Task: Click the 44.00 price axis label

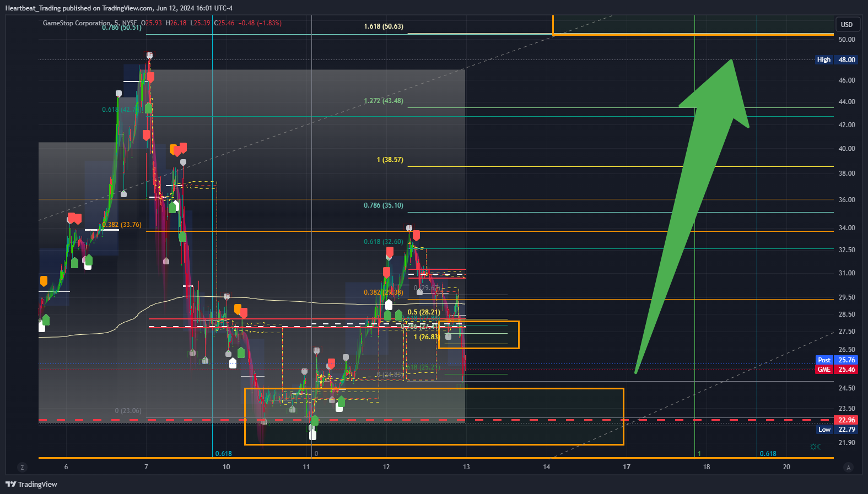Action: [x=847, y=102]
